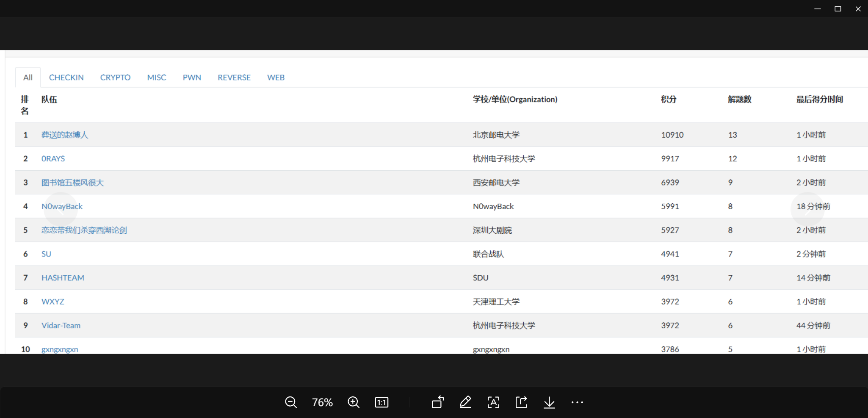868x418 pixels.
Task: Maximize the image viewer window
Action: [838, 9]
